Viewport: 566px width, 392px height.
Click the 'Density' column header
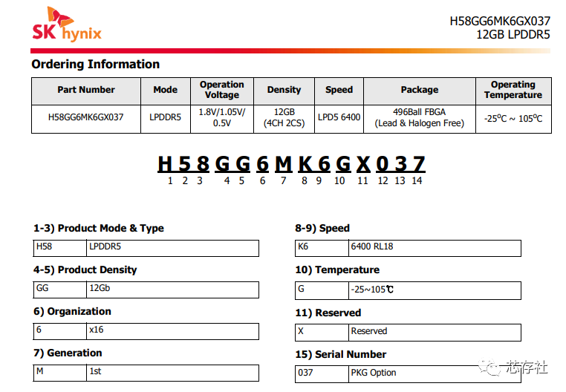click(284, 90)
